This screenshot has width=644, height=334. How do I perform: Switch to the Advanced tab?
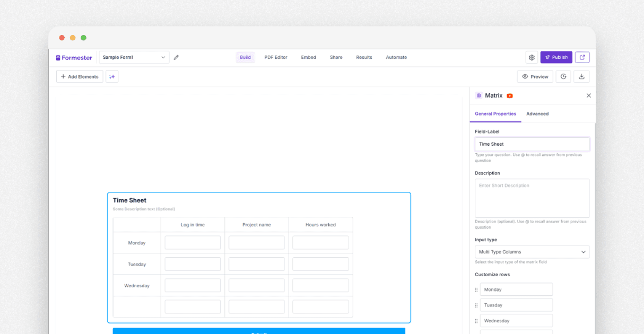(x=537, y=113)
